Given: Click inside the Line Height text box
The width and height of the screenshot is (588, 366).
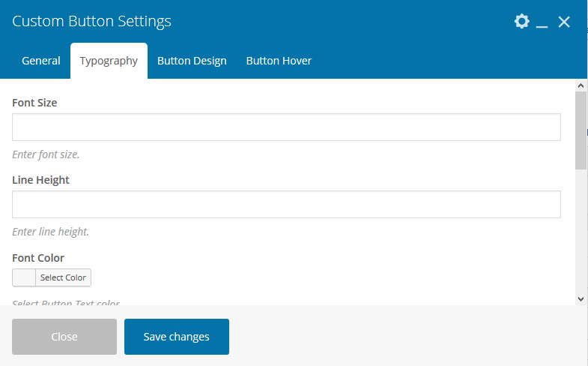Looking at the screenshot, I should tap(286, 205).
